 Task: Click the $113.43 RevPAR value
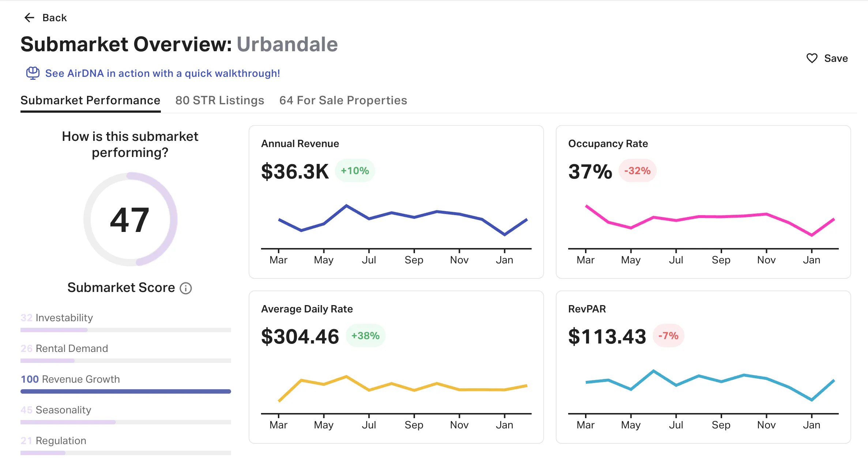(x=607, y=336)
